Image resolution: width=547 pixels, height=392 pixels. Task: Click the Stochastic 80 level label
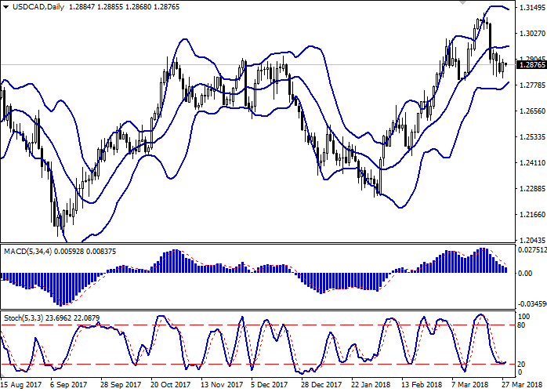pyautogui.click(x=521, y=325)
